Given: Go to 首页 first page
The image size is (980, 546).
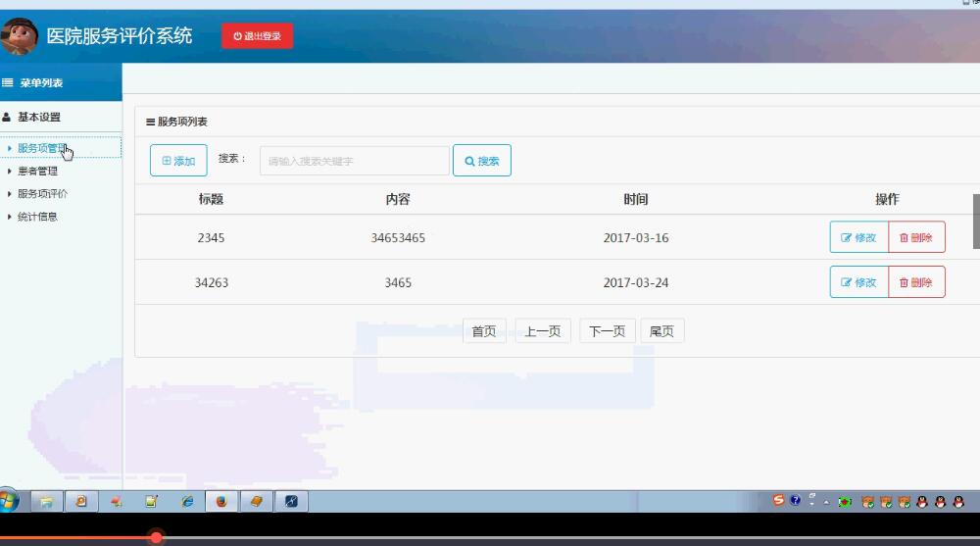Looking at the screenshot, I should pos(484,331).
